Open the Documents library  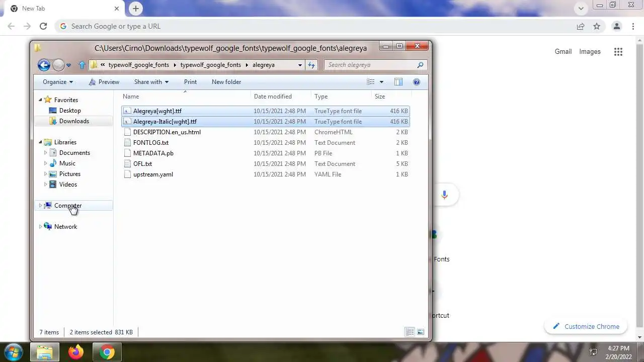click(74, 153)
